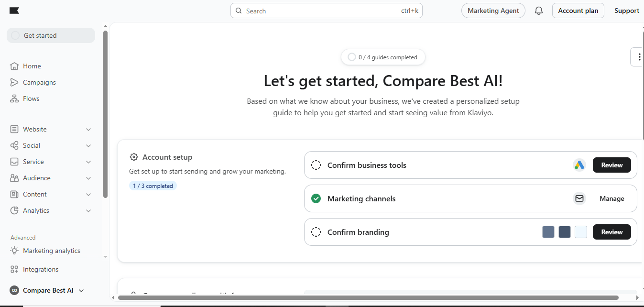The image size is (644, 307).
Task: Click the Audience people icon
Action: coord(14,178)
